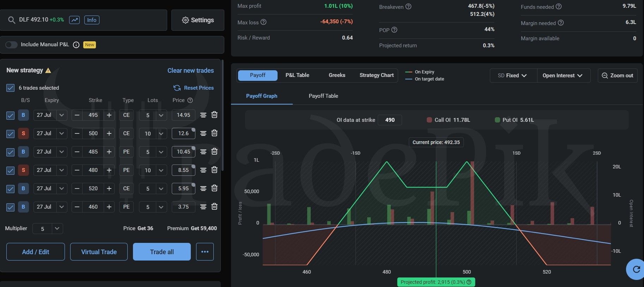This screenshot has height=287, width=644.
Task: Delete the 480 PE trade row
Action: tap(214, 170)
